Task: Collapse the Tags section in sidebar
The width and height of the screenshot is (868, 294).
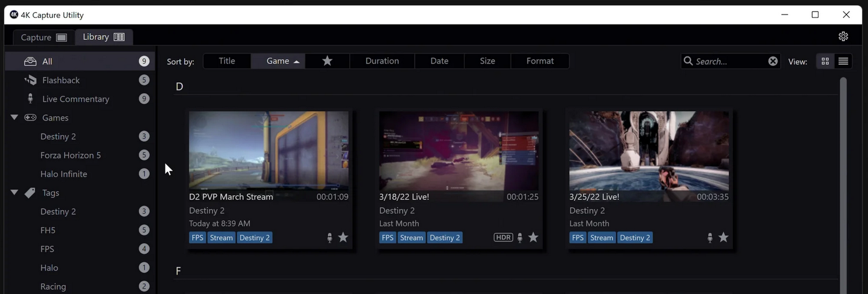Action: 15,193
